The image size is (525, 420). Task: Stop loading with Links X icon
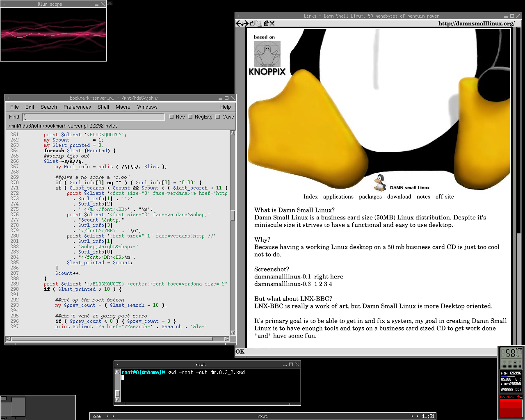point(272,23)
